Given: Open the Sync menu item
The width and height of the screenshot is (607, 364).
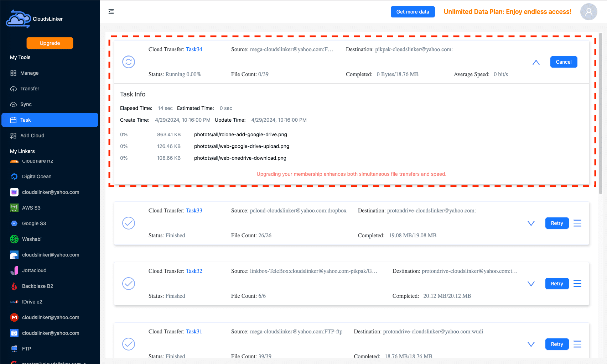Looking at the screenshot, I should click(50, 104).
